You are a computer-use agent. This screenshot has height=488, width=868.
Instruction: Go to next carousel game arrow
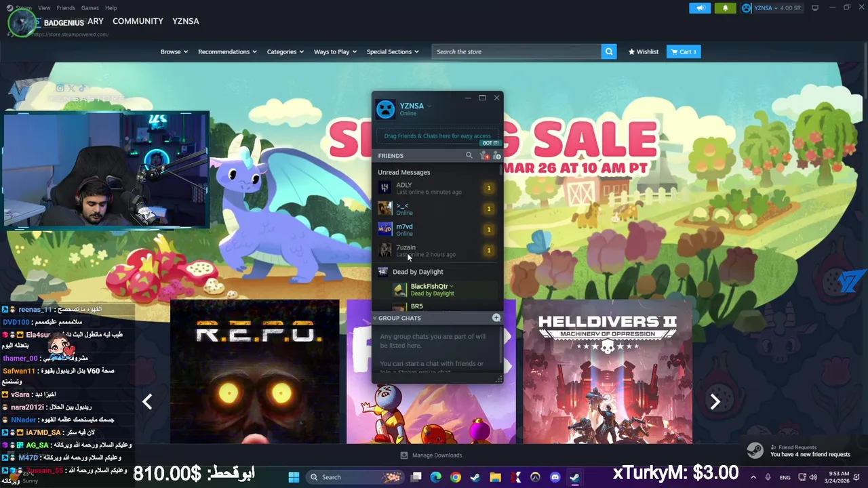pyautogui.click(x=715, y=402)
